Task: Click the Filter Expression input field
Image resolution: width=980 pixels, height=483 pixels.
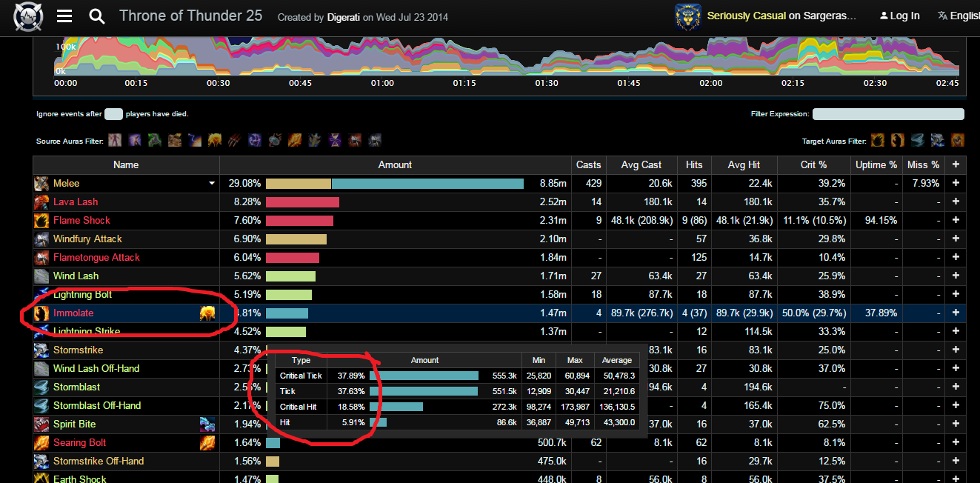Action: tap(888, 114)
